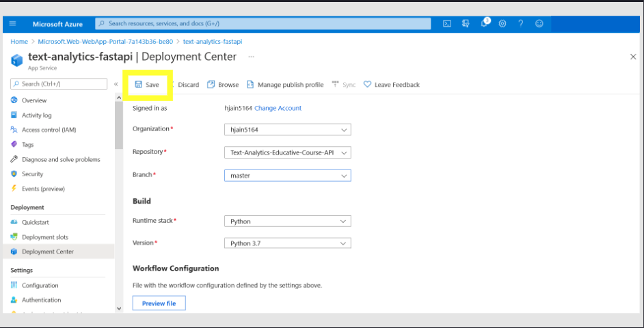Click the Preview file button
The image size is (644, 328).
[159, 303]
